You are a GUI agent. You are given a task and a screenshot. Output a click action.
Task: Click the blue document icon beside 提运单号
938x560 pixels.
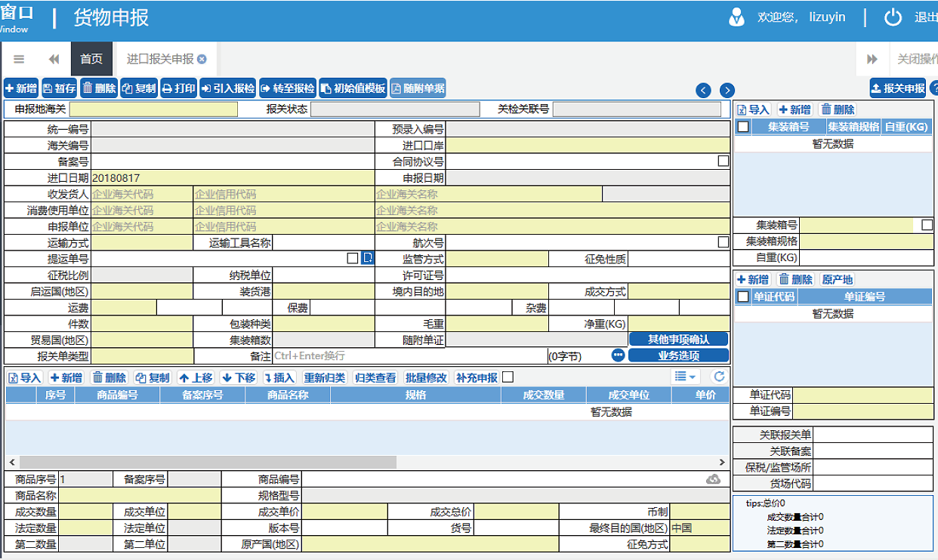point(368,259)
